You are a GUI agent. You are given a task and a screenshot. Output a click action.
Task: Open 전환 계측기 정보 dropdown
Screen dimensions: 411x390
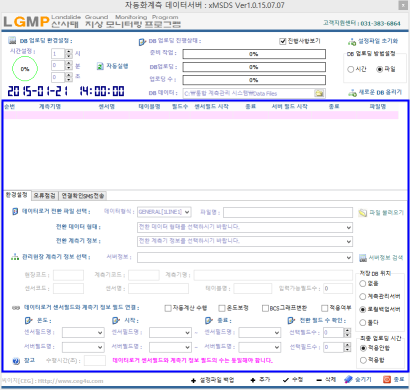point(245,241)
